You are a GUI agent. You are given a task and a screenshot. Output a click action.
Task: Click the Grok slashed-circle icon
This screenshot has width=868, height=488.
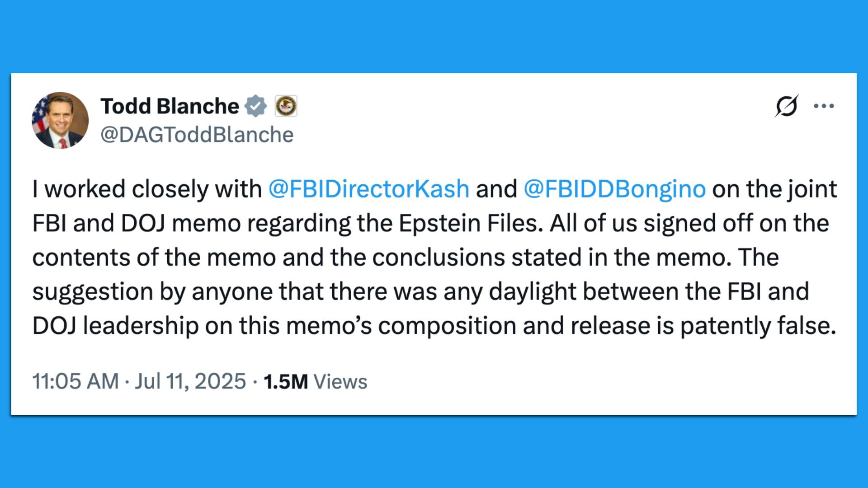click(786, 106)
